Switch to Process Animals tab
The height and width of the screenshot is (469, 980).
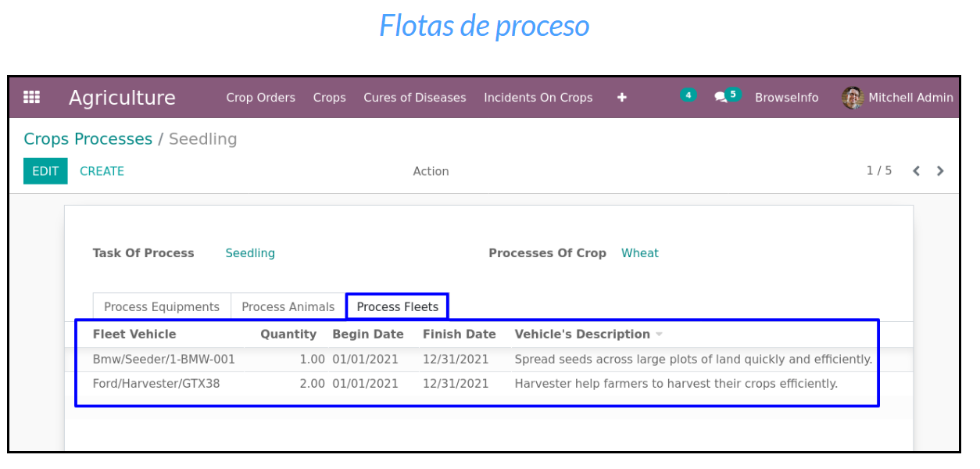click(x=288, y=306)
